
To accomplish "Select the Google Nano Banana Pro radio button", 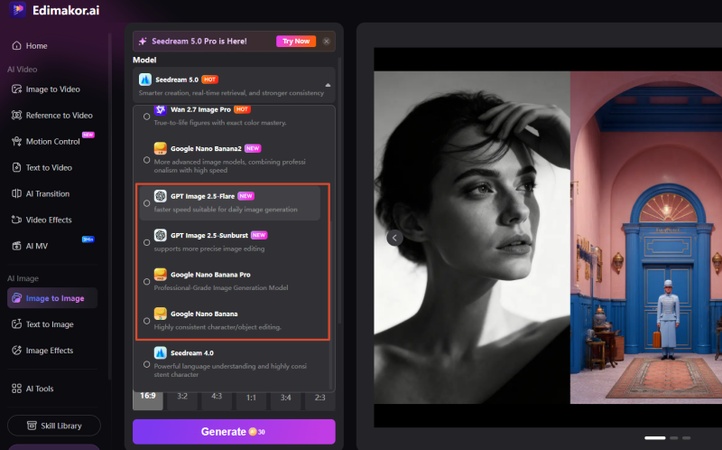I will [x=146, y=281].
